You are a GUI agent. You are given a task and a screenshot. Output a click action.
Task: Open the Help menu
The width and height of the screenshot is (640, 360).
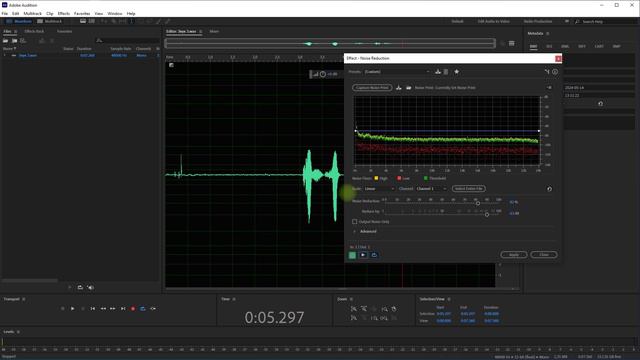click(x=131, y=13)
